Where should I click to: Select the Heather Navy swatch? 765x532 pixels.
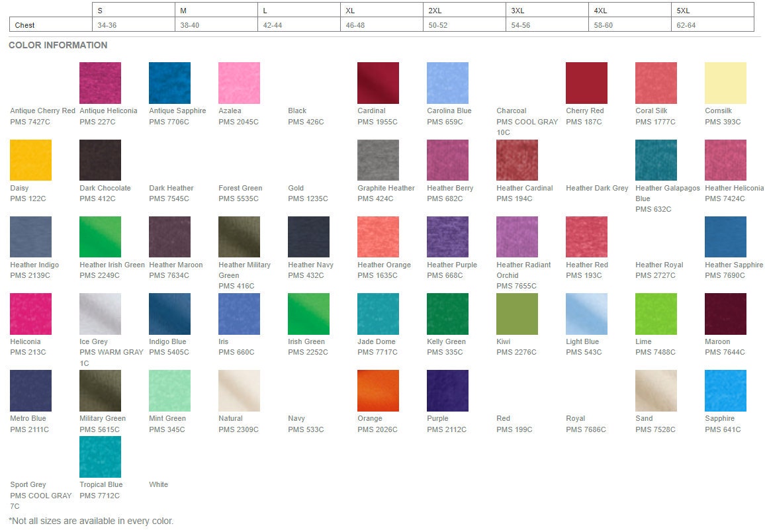pyautogui.click(x=309, y=237)
